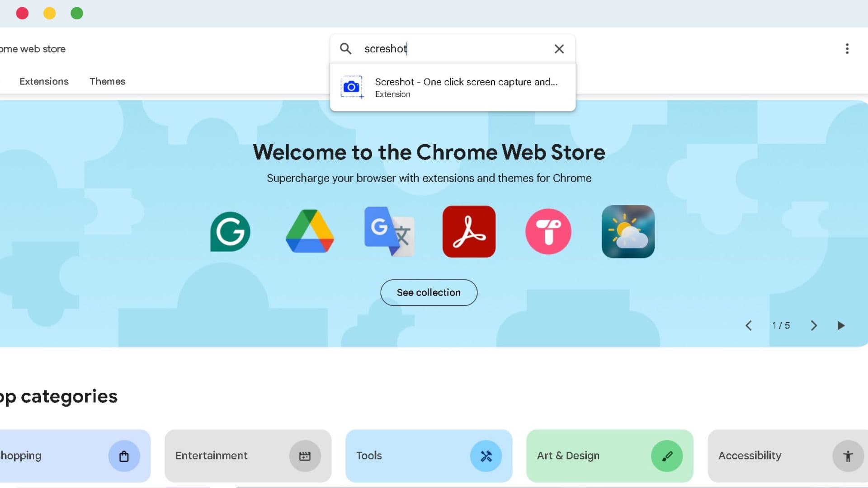Go to the next banner slide
Screen dimensions: 868x488
pos(814,326)
